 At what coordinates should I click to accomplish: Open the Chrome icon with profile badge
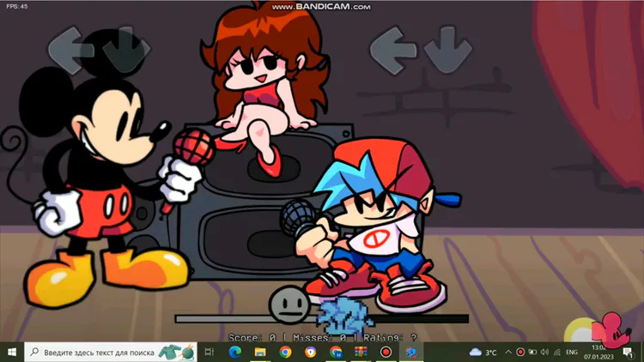[336, 353]
